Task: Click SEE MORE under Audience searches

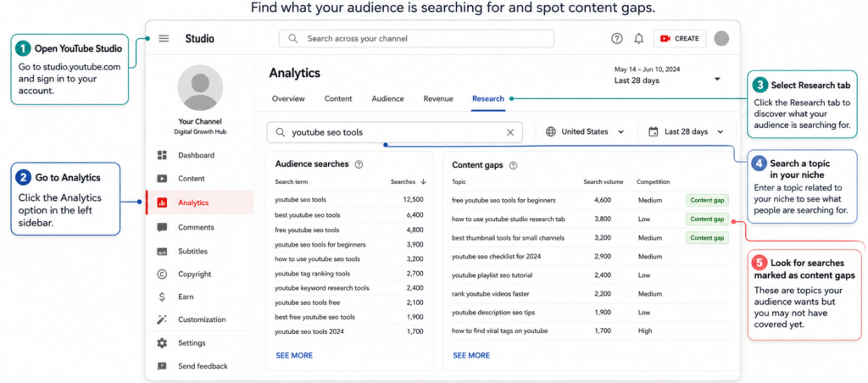Action: pyautogui.click(x=294, y=355)
